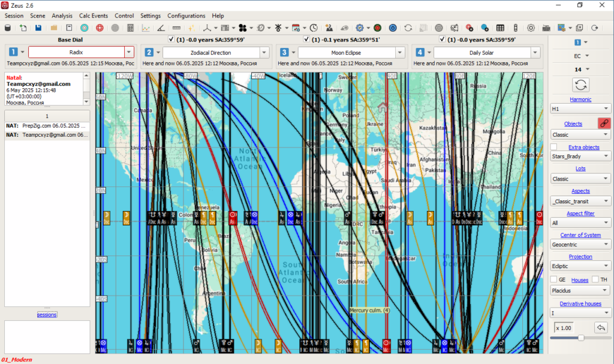The image size is (614, 364).
Task: Open the line graph chart tool
Action: (x=146, y=28)
